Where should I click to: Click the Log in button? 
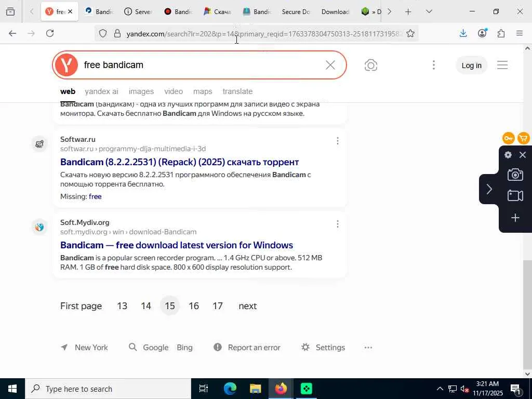coord(471,65)
